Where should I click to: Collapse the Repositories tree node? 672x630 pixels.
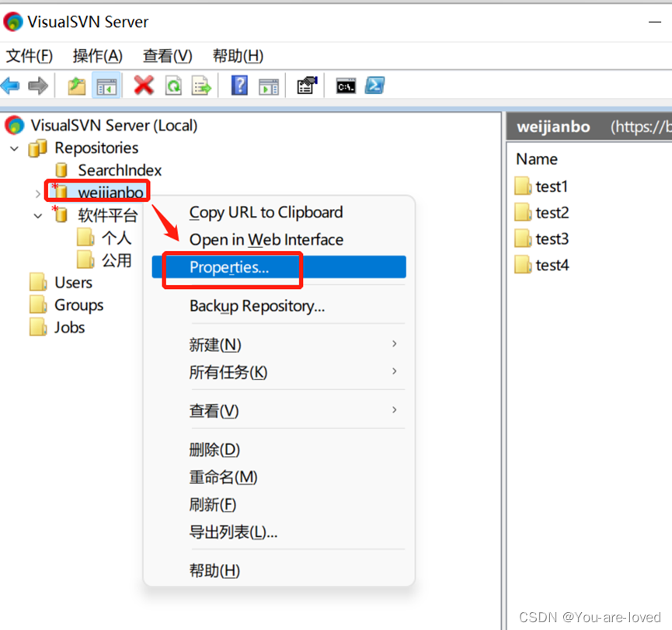pos(15,148)
